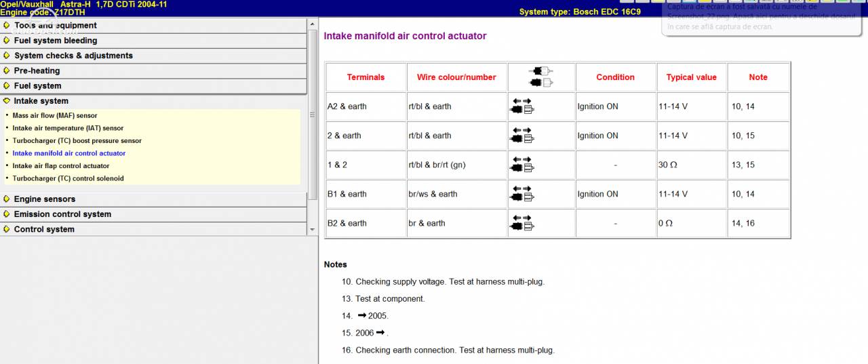
Task: Click the Wire colour/number column header
Action: [457, 77]
